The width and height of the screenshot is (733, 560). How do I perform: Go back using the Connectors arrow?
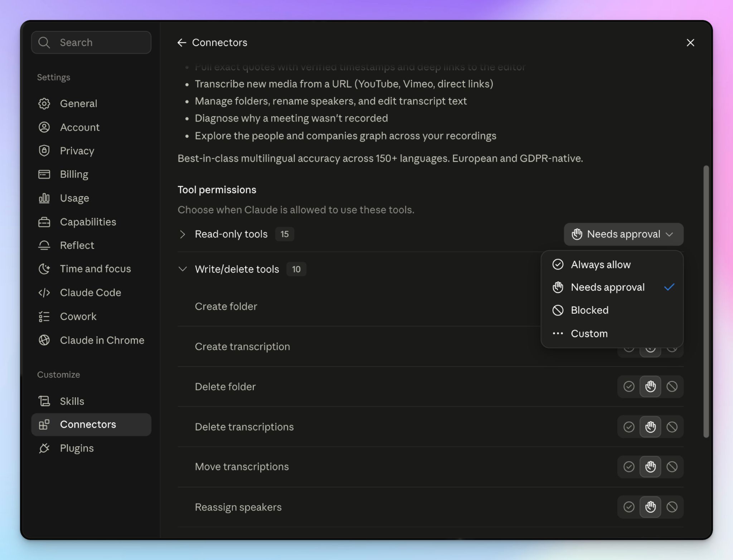(x=182, y=43)
